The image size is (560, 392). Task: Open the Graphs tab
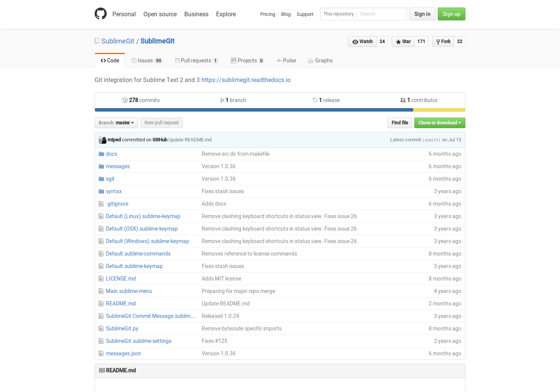pos(320,60)
